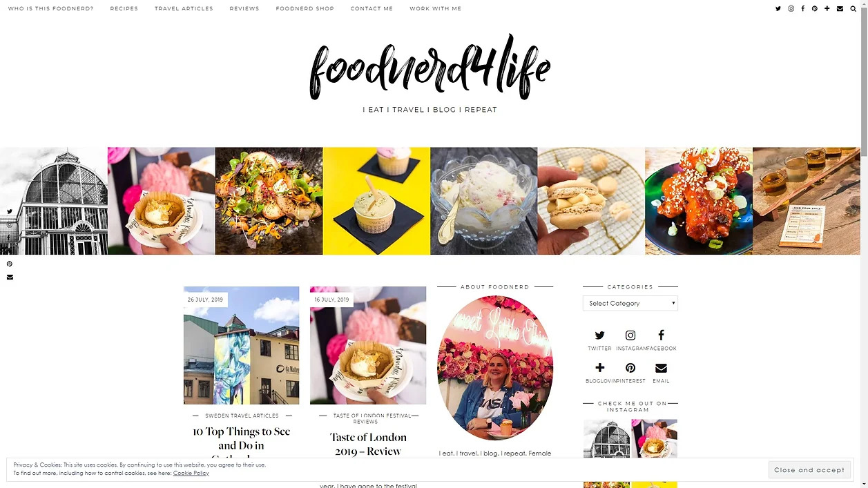Open the Recipes menu item
868x488 pixels.
[124, 9]
